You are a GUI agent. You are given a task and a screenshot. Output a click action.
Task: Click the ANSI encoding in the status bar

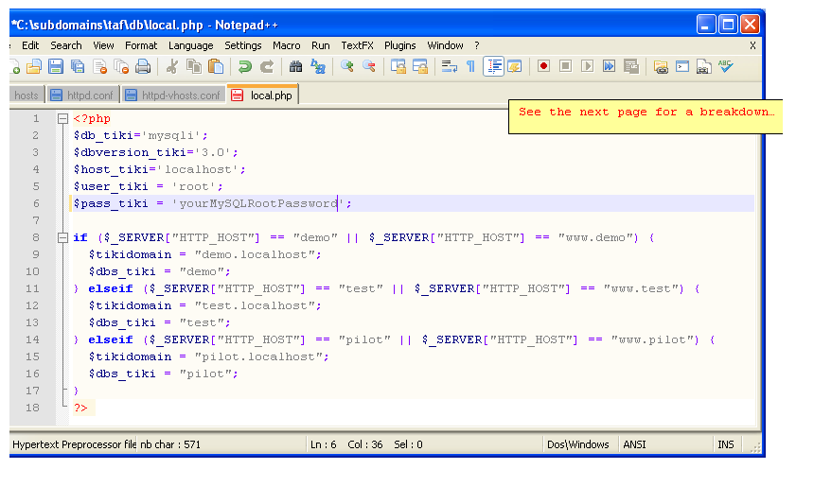click(x=634, y=444)
